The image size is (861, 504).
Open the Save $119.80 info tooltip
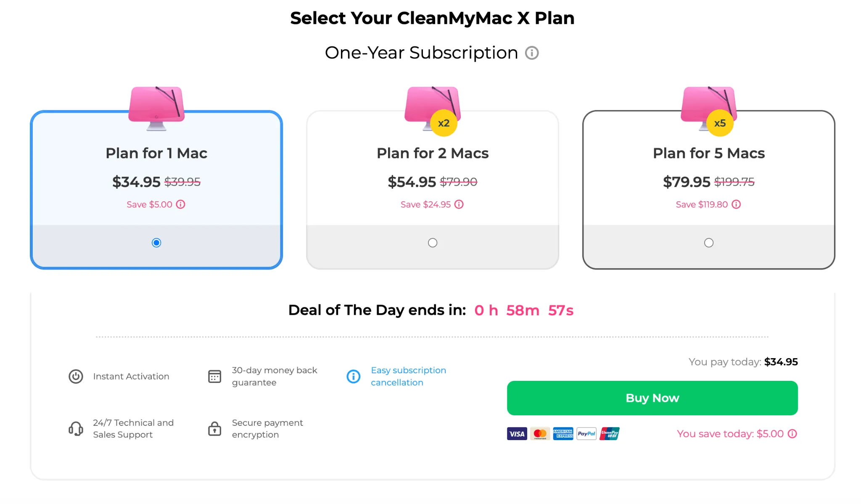click(736, 204)
